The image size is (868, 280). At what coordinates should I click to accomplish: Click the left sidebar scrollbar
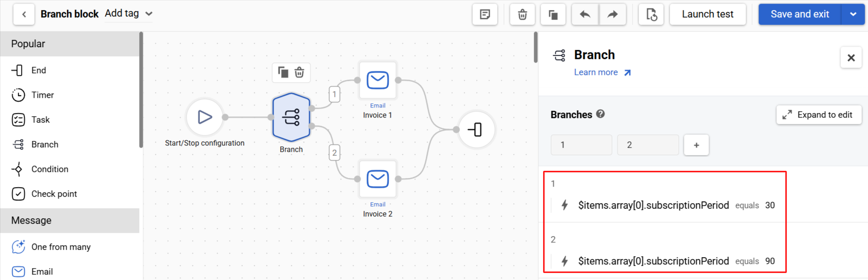pos(141,90)
